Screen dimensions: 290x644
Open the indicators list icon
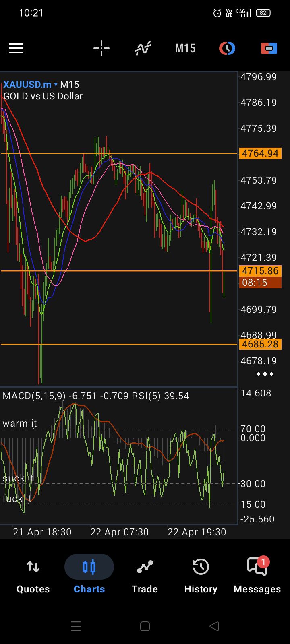pyautogui.click(x=143, y=49)
